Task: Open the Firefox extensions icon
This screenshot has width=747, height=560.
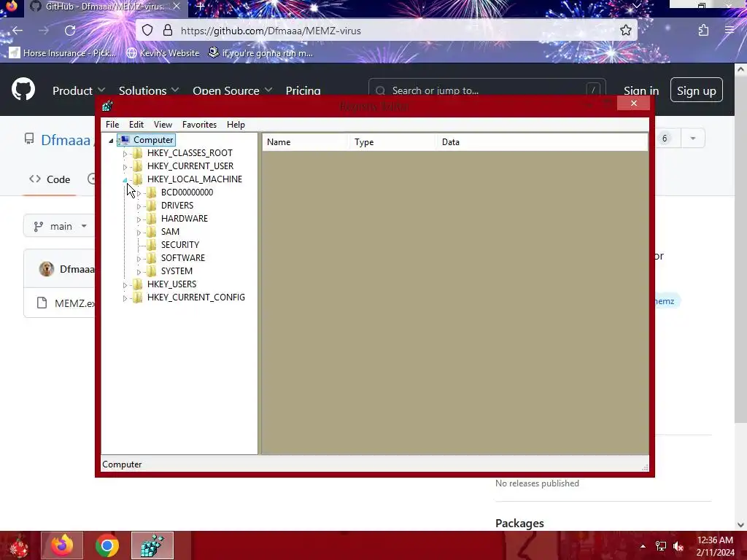Action: tap(703, 31)
